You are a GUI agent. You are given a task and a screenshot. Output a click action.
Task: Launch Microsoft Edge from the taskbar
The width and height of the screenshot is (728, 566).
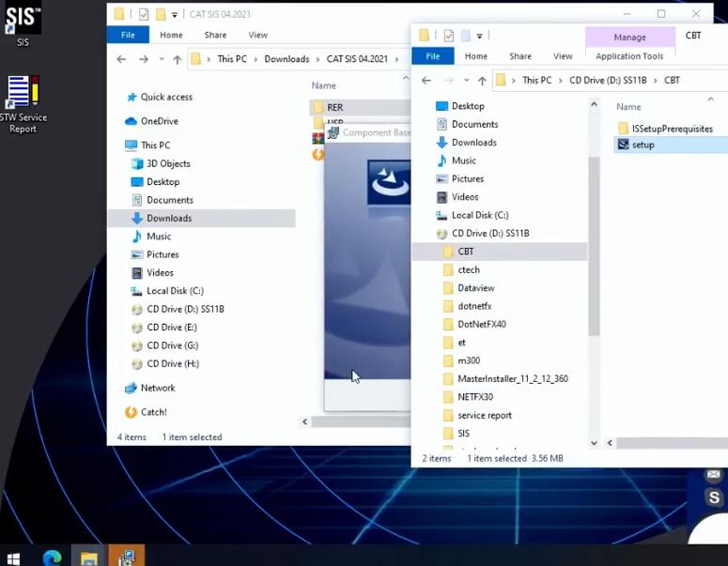52,558
